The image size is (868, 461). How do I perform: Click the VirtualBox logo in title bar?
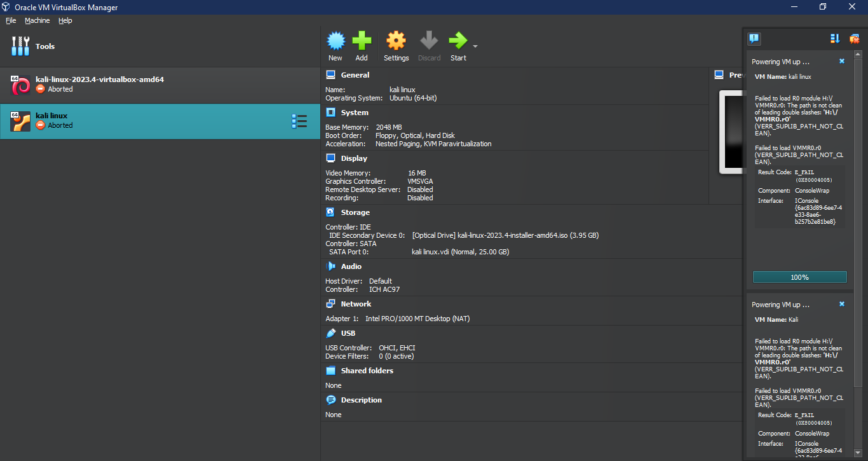coord(6,7)
